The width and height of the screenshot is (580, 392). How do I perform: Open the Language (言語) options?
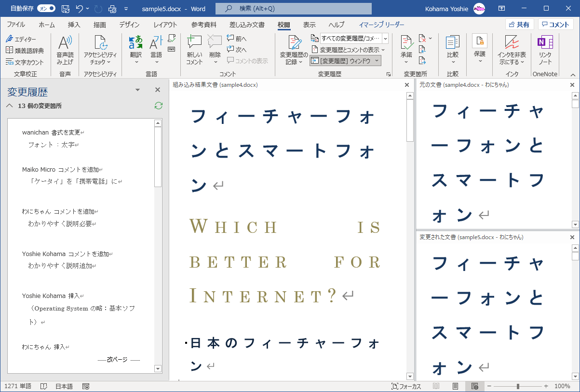click(x=156, y=51)
